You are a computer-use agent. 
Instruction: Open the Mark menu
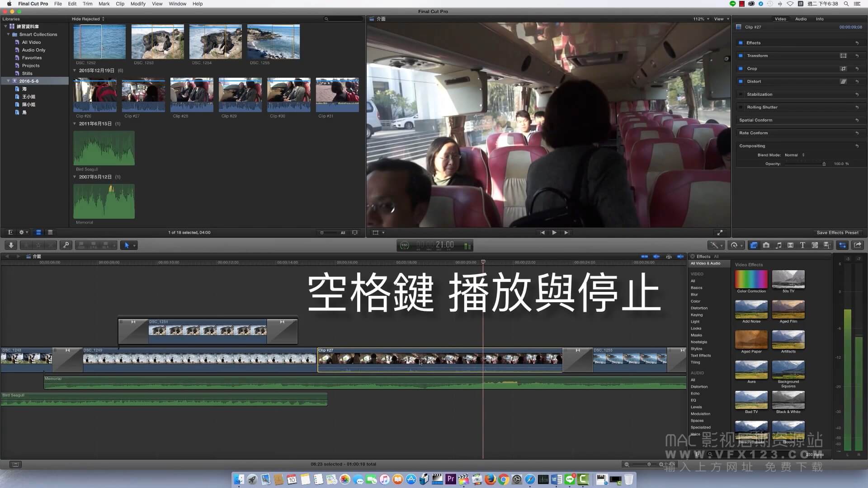pos(104,4)
